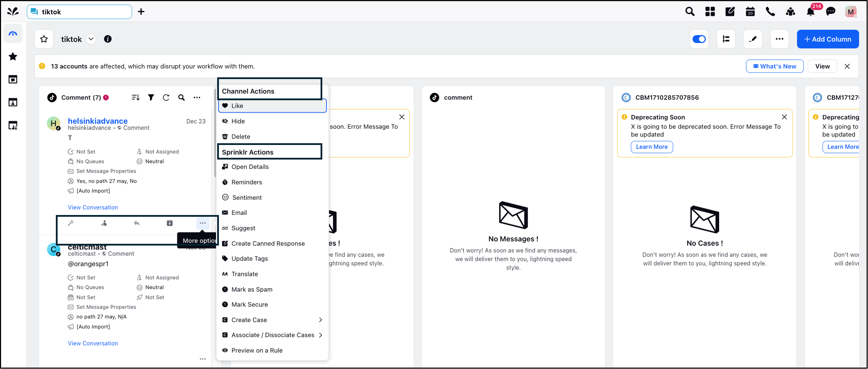Choose Preview on a Rule
Viewport: 868px width, 369px height.
(272, 351)
